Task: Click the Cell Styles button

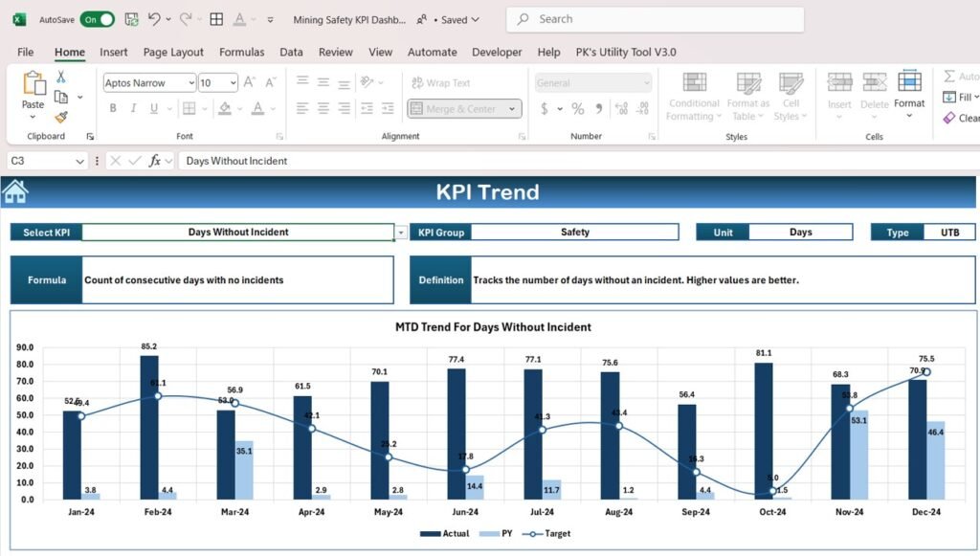Action: point(794,102)
